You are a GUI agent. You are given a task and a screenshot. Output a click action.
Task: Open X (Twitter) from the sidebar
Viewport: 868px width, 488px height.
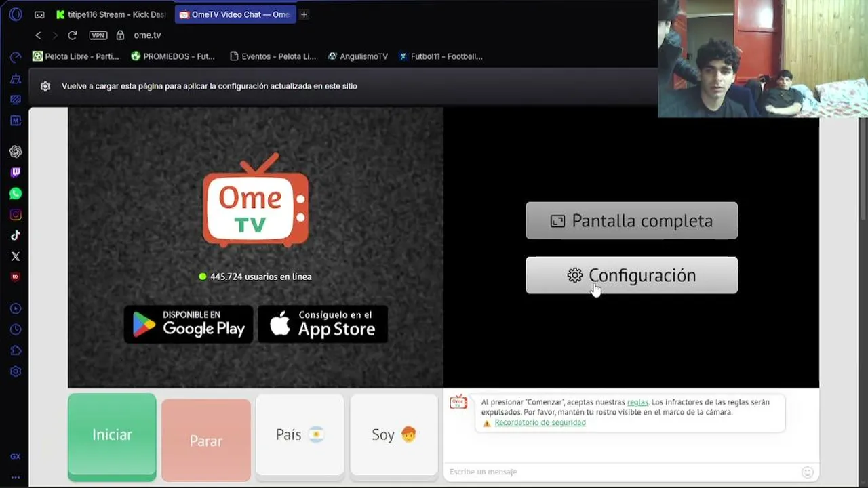pyautogui.click(x=16, y=256)
